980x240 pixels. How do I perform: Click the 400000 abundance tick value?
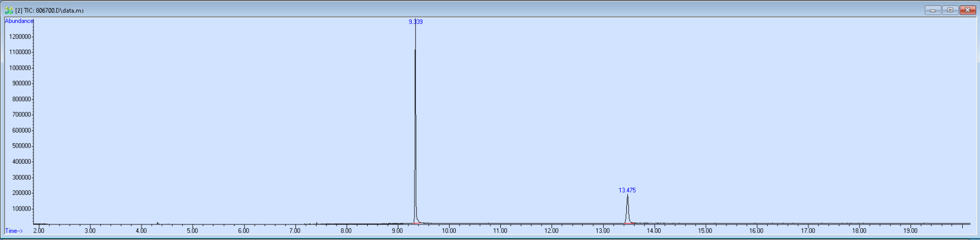[22, 162]
